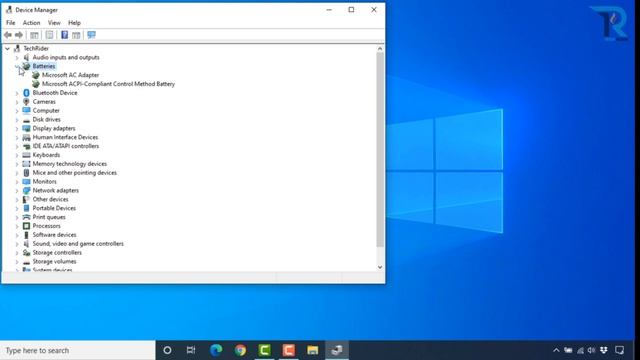Expand the Display adapters chevron
The width and height of the screenshot is (640, 360).
coord(17,129)
